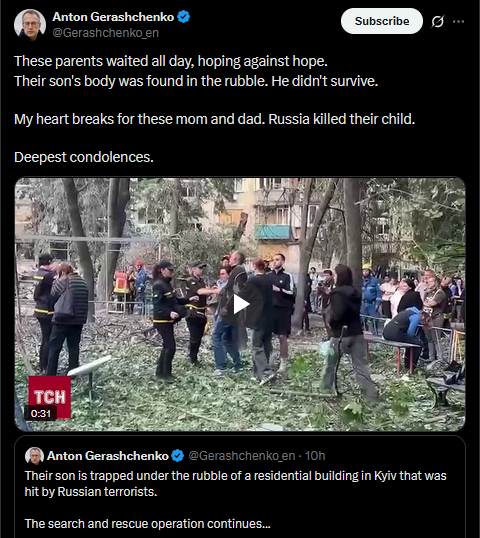This screenshot has height=538, width=480.
Task: Click the @Gerashchenko_en handle in the quoted post
Action: (x=242, y=456)
